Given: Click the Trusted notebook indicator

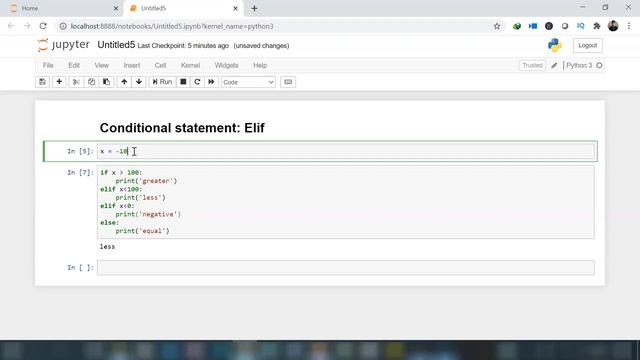Looking at the screenshot, I should tap(532, 65).
